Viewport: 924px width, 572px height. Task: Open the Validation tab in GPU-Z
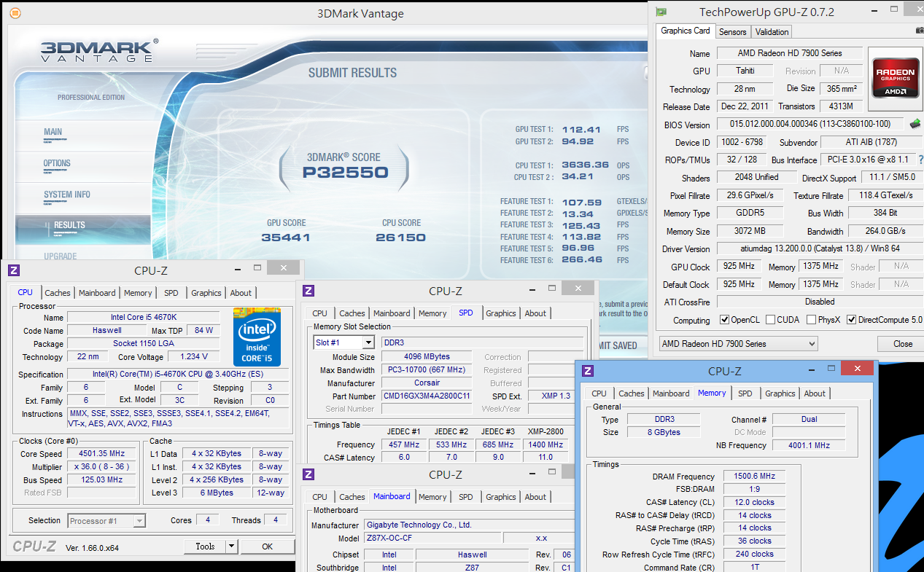[772, 32]
